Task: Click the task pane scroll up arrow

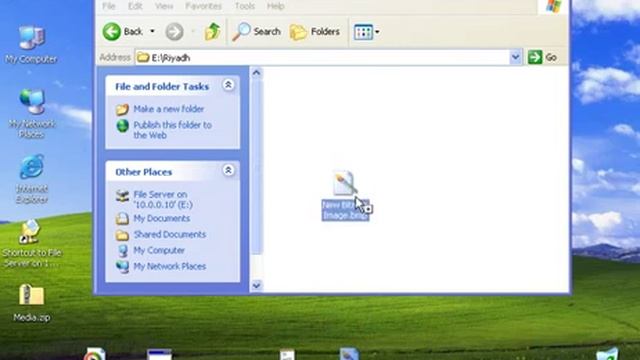Action: 256,73
